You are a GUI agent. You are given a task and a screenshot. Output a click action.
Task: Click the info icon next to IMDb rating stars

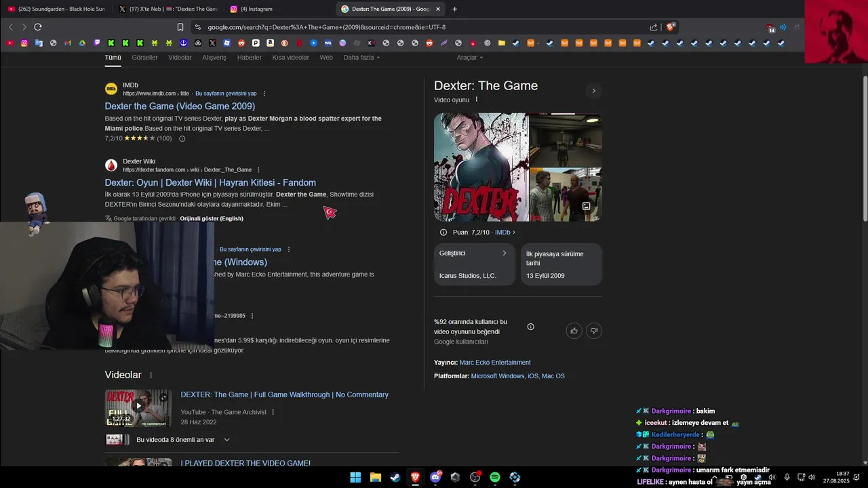182,138
